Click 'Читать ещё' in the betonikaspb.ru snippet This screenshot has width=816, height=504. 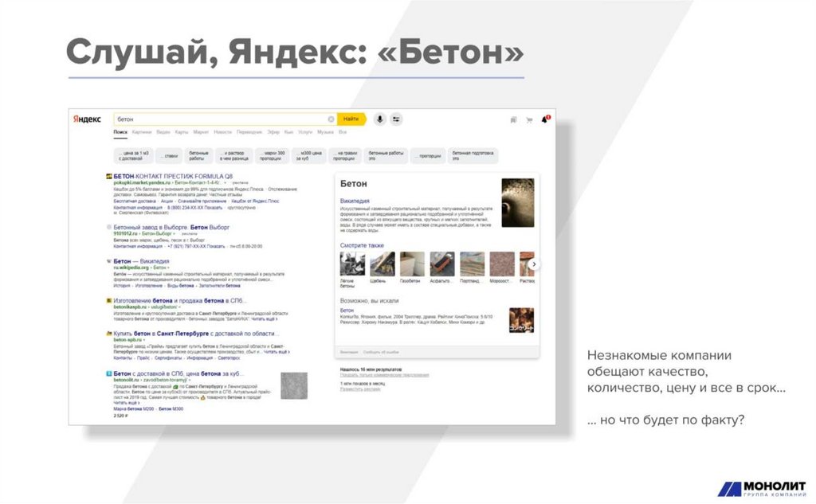tap(264, 318)
